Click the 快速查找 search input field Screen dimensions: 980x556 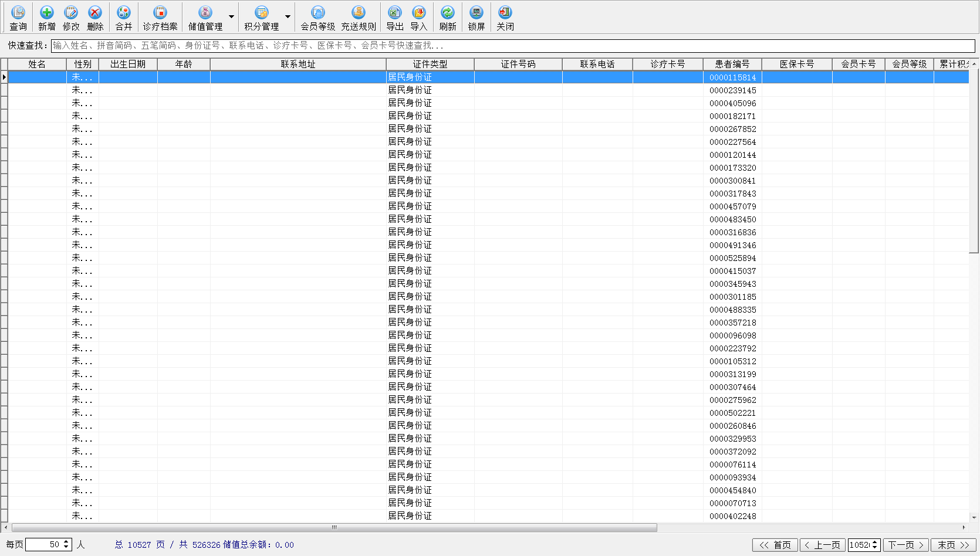[x=512, y=46]
